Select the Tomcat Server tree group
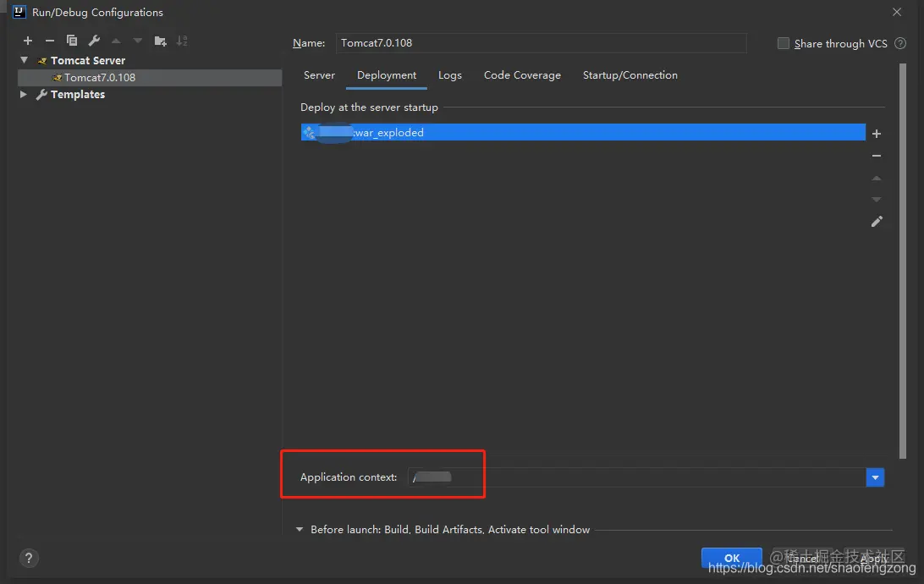 pos(88,60)
